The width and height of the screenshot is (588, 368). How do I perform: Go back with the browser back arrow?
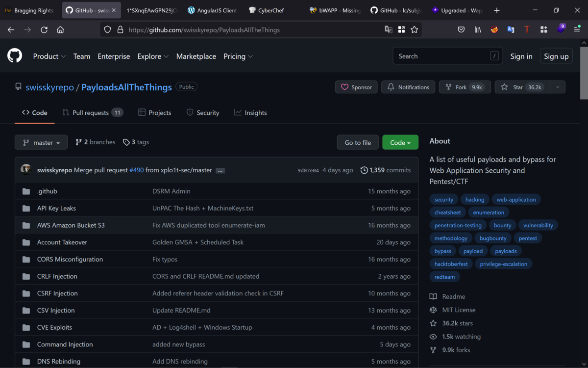(11, 30)
